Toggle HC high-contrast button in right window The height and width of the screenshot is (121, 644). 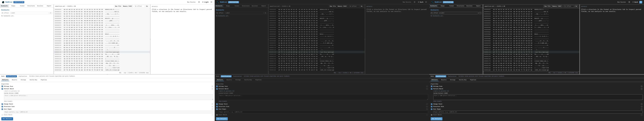[641, 2]
